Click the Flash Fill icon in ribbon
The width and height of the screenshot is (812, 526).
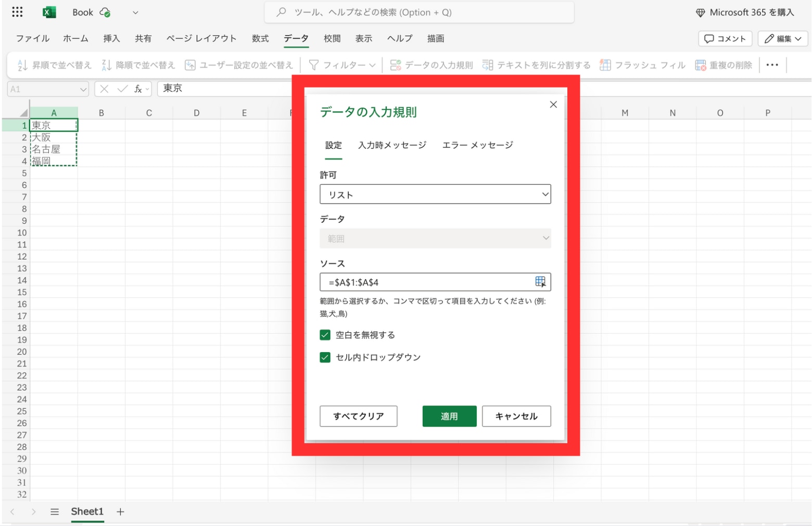605,65
